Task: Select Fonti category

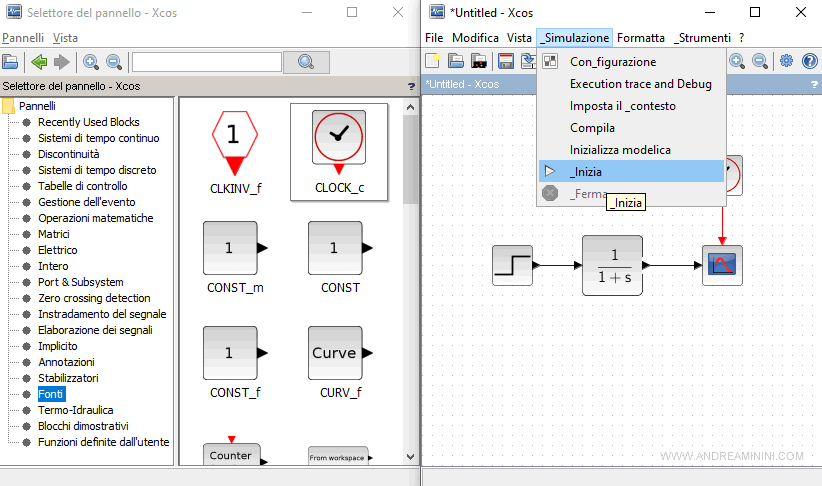Action: point(51,394)
